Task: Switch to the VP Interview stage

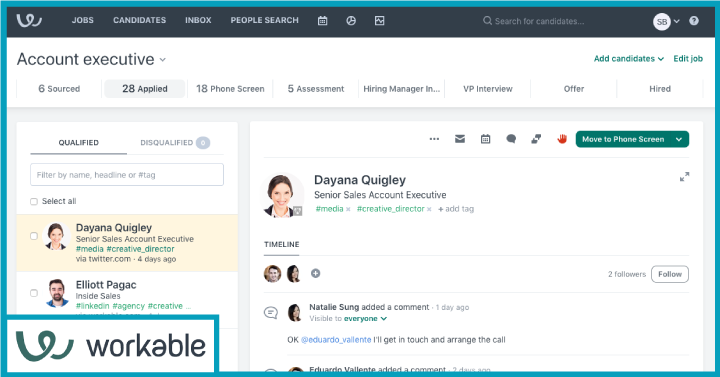Action: [488, 89]
